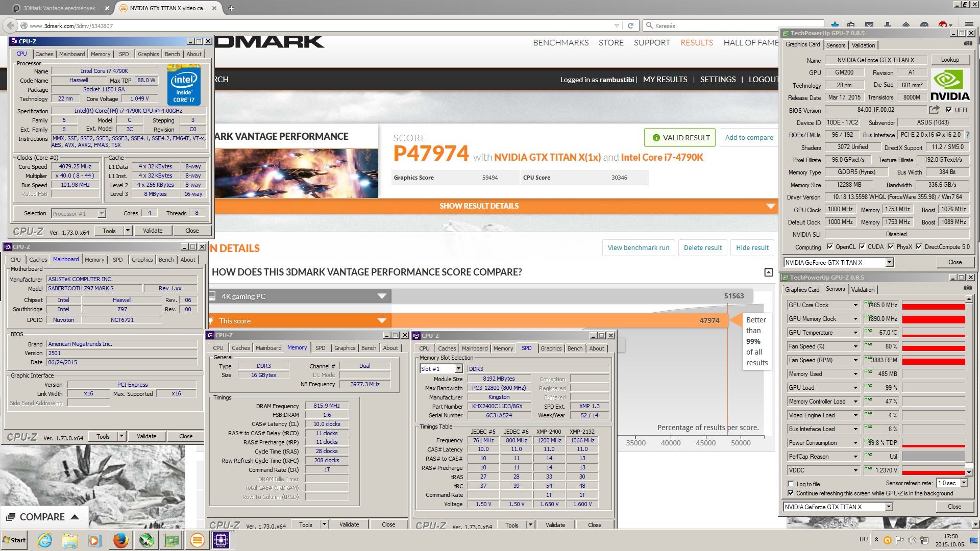
Task: Open Validation tab in upper GPU-Z window
Action: [863, 45]
